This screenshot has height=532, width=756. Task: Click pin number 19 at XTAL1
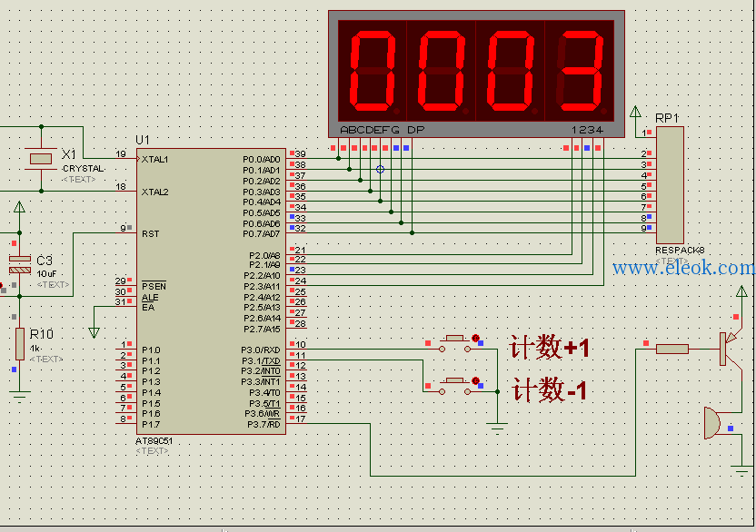[x=121, y=154]
